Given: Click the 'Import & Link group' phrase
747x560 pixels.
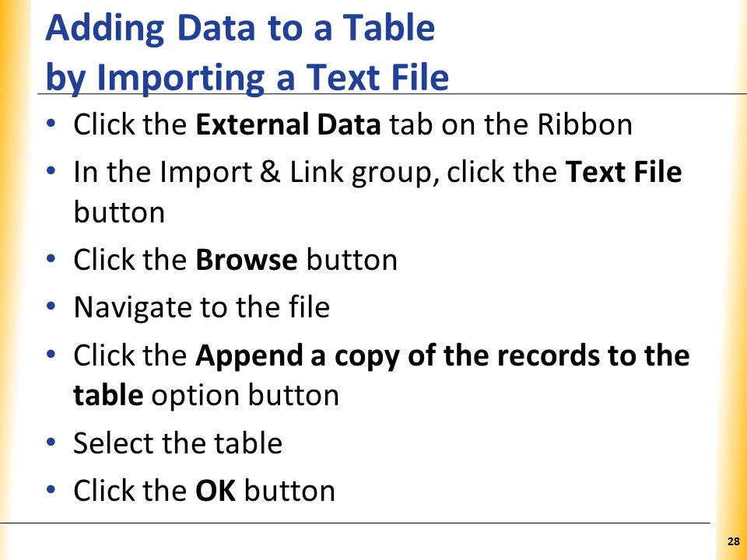Looking at the screenshot, I should [x=299, y=173].
